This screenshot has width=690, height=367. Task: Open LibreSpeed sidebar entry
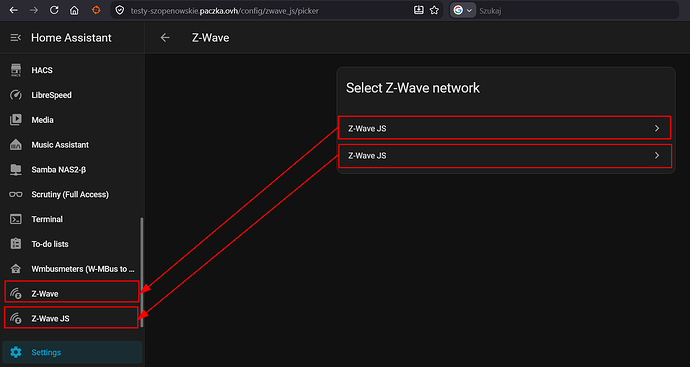(71, 95)
